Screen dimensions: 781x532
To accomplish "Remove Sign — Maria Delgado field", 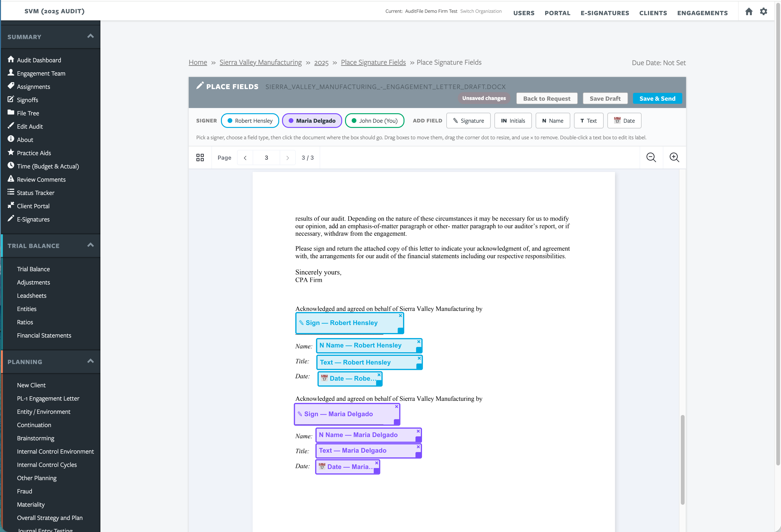I will click(x=397, y=406).
